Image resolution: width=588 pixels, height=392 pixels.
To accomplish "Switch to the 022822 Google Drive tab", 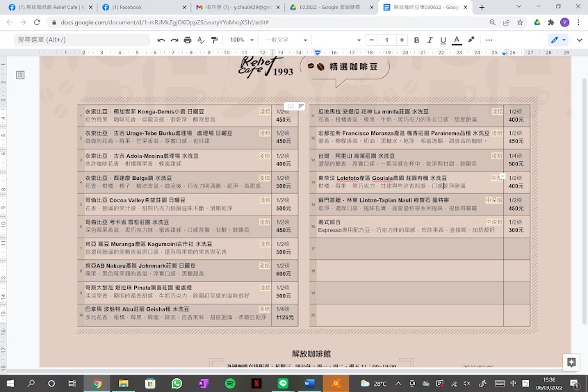I will point(330,7).
